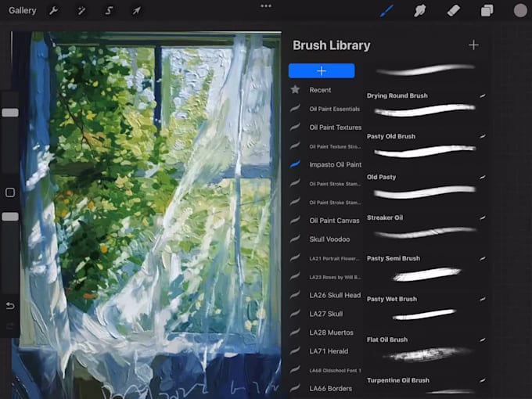The height and width of the screenshot is (399, 532).
Task: Activate the Transform arrow tool
Action: [x=136, y=10]
